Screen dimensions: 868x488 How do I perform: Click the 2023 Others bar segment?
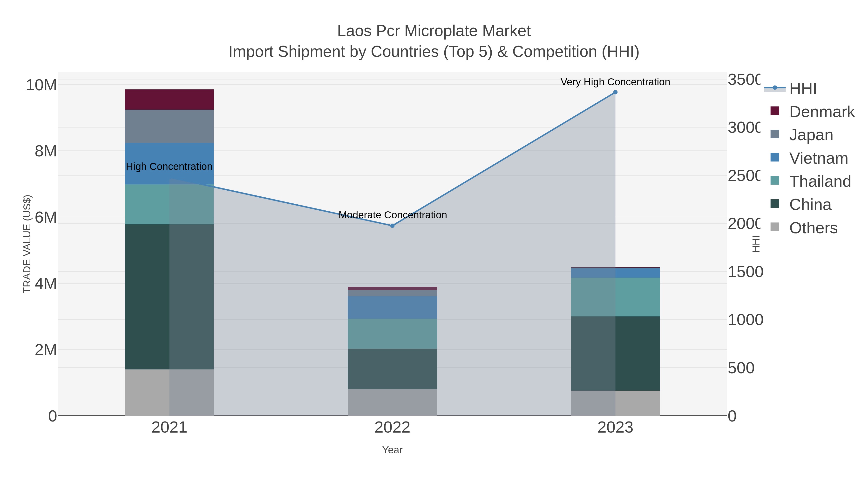click(x=615, y=403)
